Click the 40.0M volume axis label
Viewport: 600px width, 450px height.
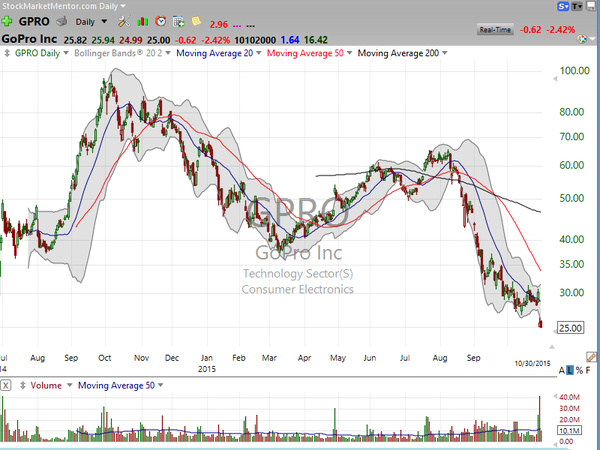[569, 397]
